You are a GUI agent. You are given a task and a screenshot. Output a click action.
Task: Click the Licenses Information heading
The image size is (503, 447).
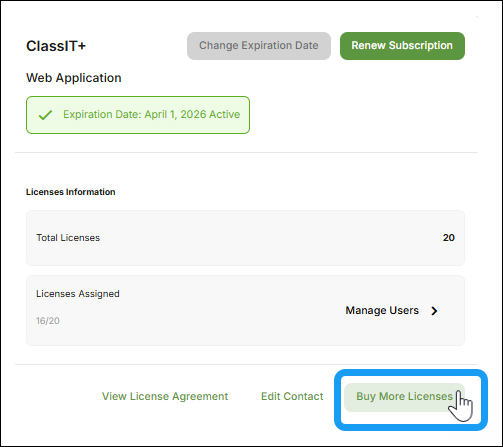point(71,192)
